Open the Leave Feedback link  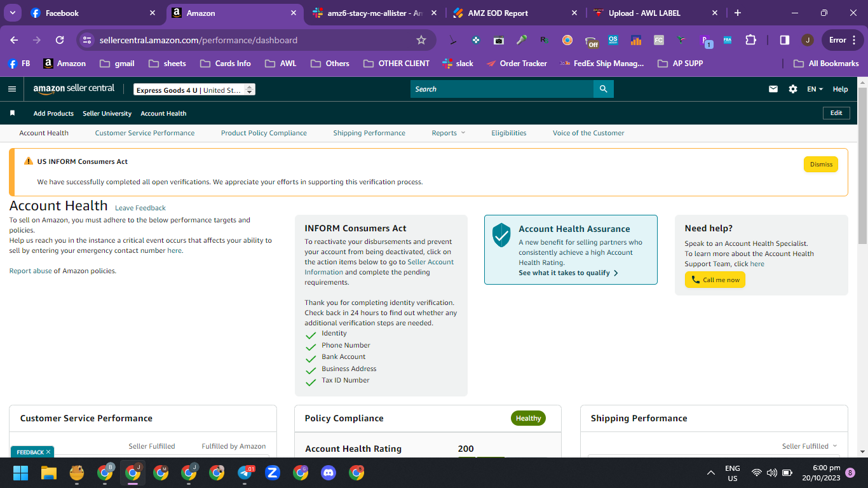coord(140,208)
